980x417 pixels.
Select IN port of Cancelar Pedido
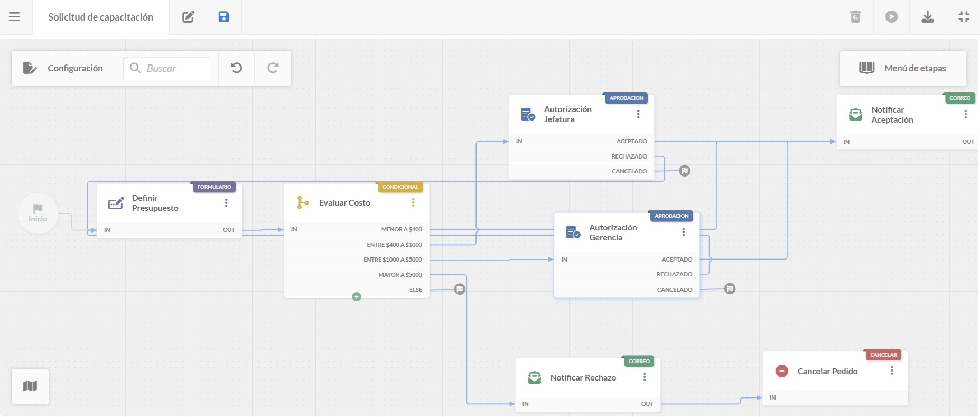(x=773, y=397)
